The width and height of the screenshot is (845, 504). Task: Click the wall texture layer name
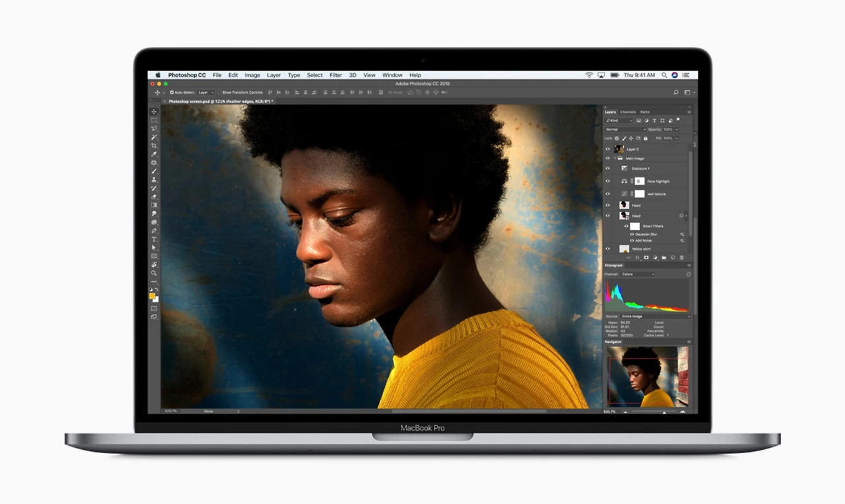(x=656, y=194)
